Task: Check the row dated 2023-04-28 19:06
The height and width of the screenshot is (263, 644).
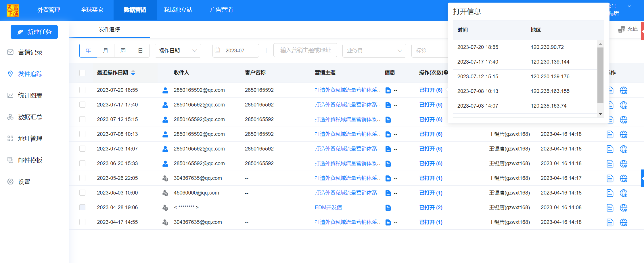Action: 83,207
